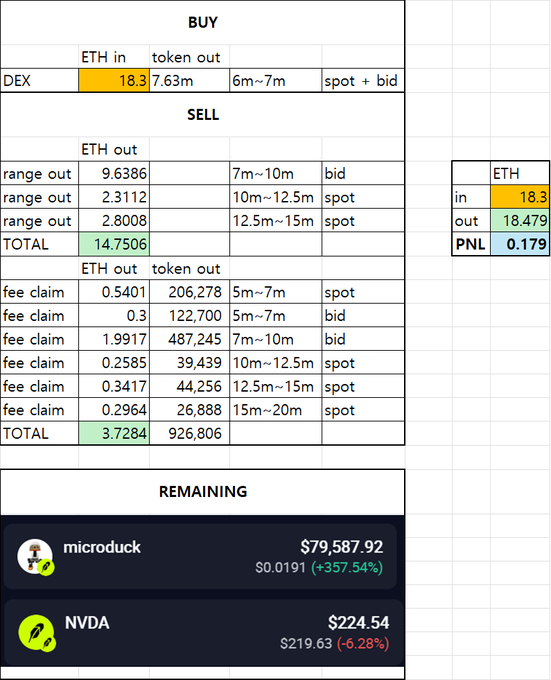Open the NVDA holding card
This screenshot has width=551, height=680.
tap(203, 633)
